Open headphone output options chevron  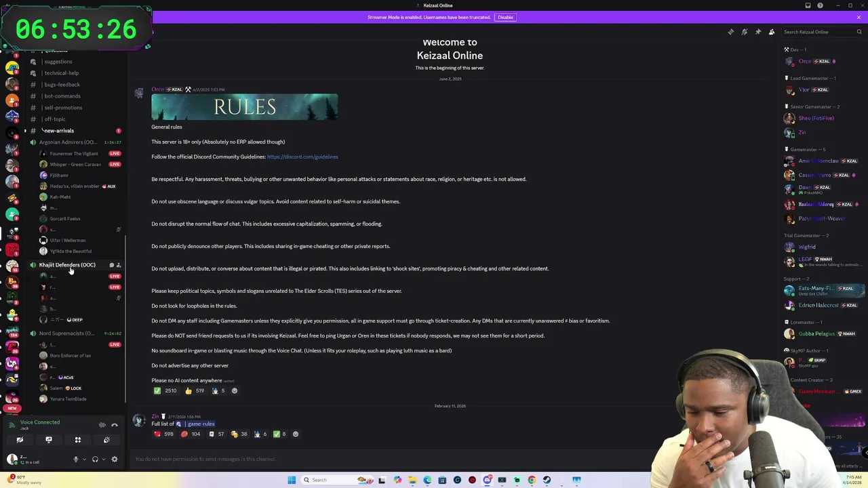[103, 460]
